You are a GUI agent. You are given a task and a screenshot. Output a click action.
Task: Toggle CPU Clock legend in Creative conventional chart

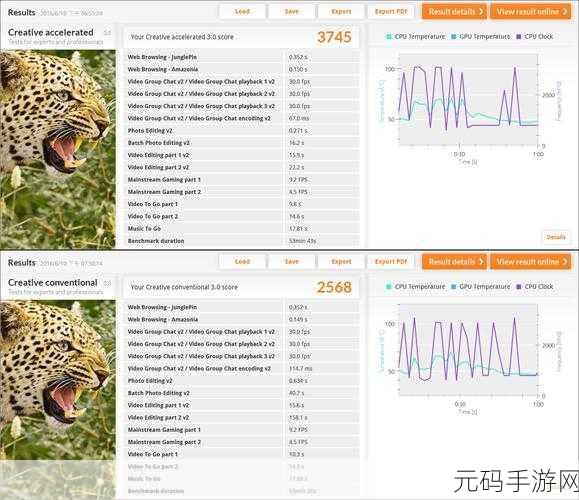pos(535,287)
